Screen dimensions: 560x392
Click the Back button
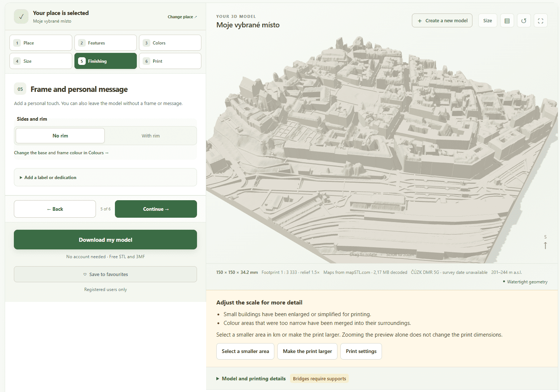pyautogui.click(x=55, y=209)
